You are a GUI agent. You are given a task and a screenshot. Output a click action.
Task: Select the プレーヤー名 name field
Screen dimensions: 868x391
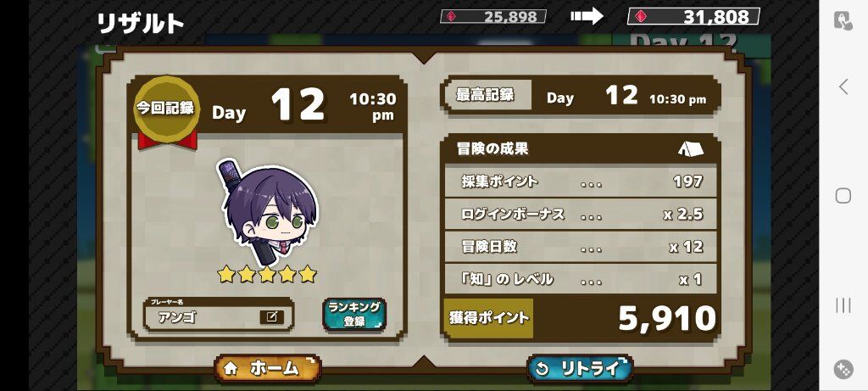click(218, 314)
